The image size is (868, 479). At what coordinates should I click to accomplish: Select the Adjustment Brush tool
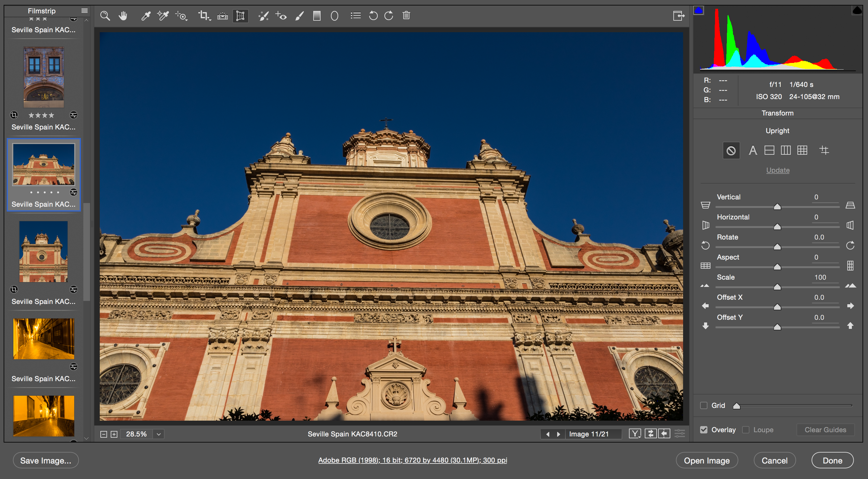pos(299,16)
